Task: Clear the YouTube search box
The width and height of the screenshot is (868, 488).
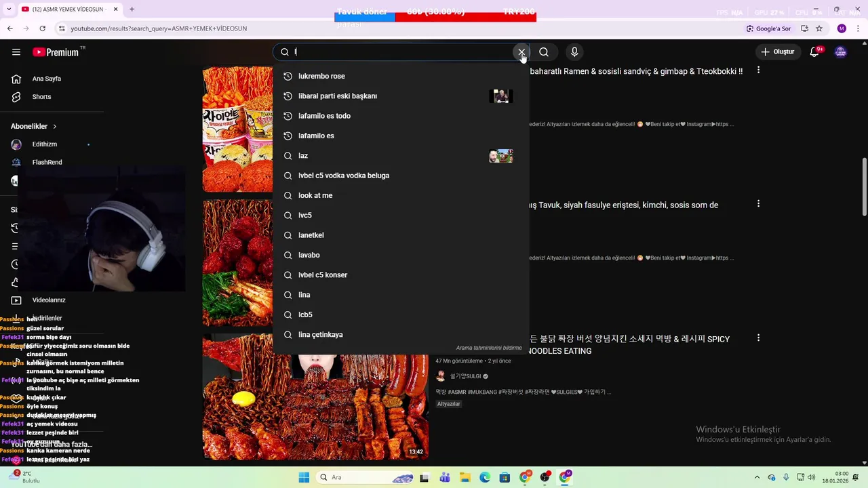Action: [x=521, y=52]
